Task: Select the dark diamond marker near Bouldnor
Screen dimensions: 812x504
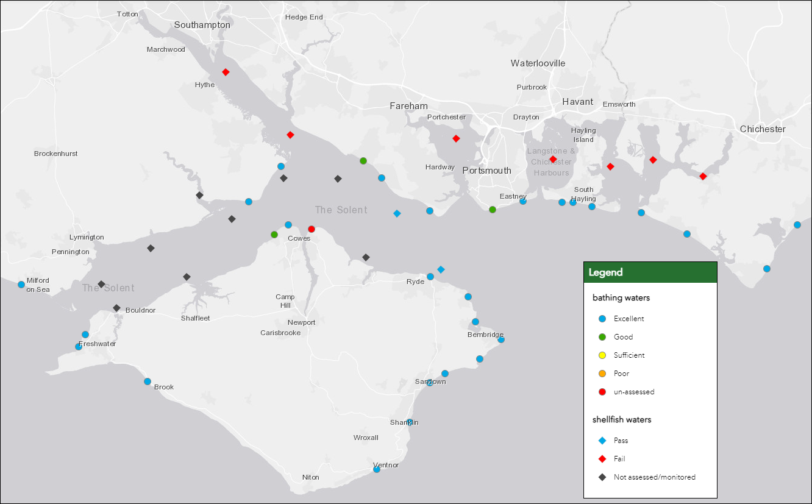Action: click(x=116, y=308)
